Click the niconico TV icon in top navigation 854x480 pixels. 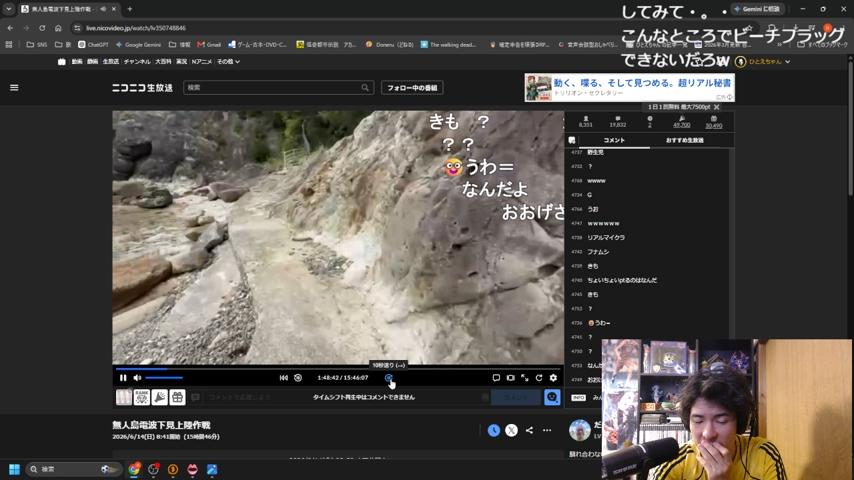click(62, 62)
